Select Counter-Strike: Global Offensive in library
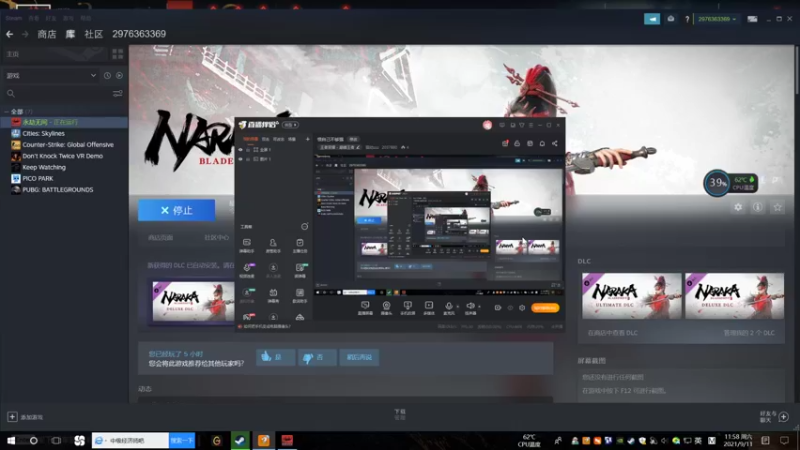Image resolution: width=800 pixels, height=450 pixels. tap(64, 145)
